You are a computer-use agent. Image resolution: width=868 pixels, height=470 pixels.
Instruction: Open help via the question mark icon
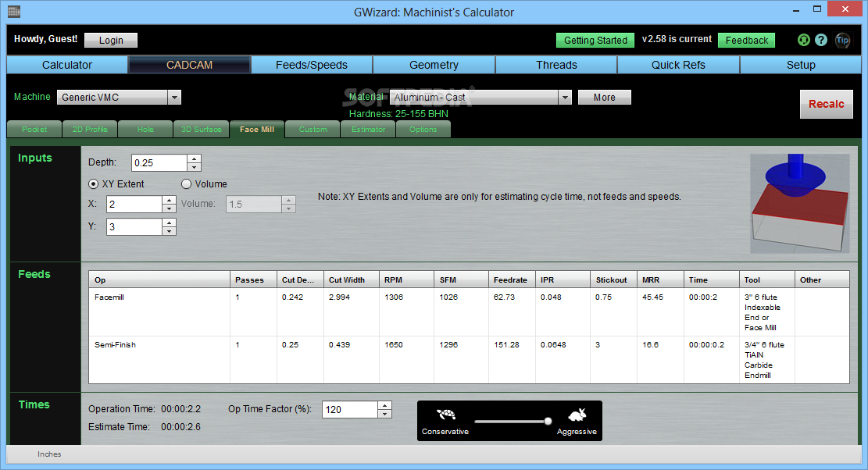[821, 40]
